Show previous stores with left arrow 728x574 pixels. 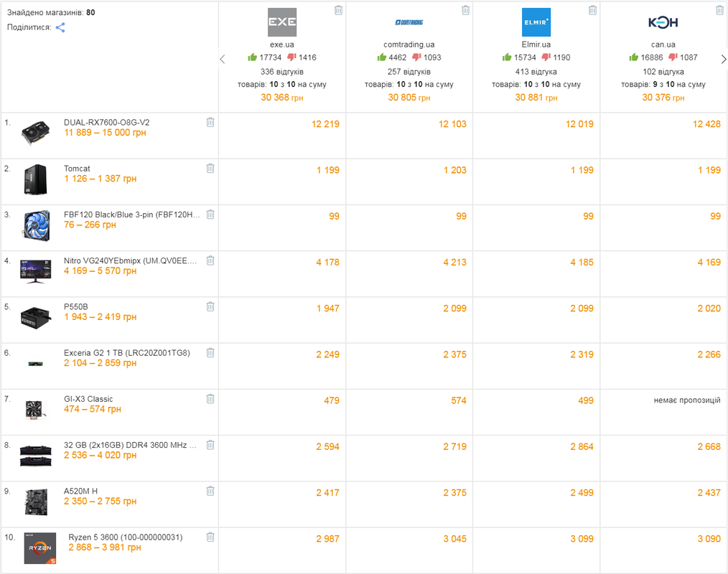223,59
